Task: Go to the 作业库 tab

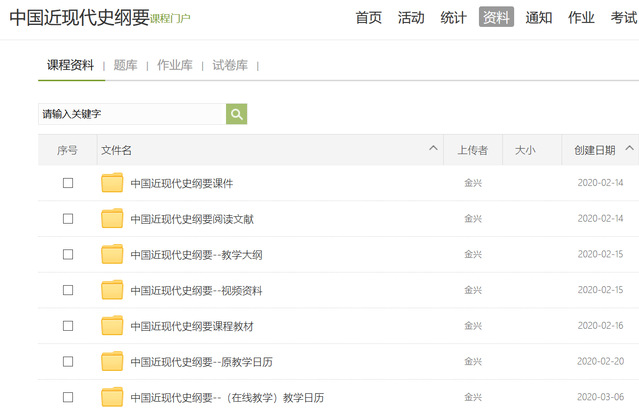Action: [x=175, y=65]
